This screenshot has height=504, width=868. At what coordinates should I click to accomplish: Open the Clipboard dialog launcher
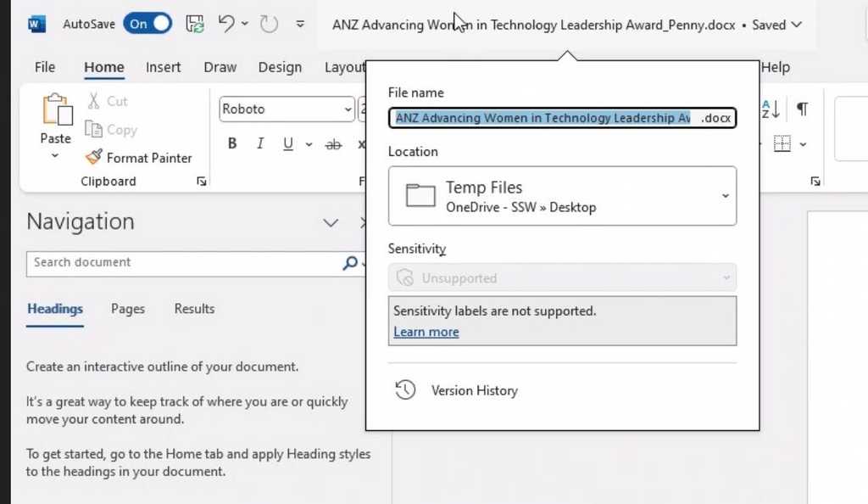coord(201,181)
